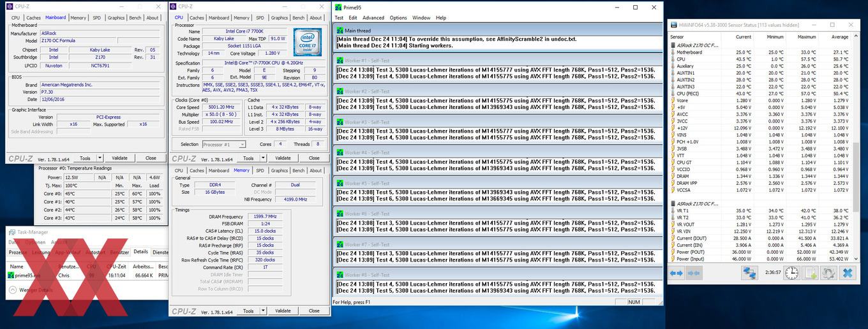Viewport: 868px width, 329px height.
Task: Open HWiNFO remote network computers icon
Action: point(749,273)
